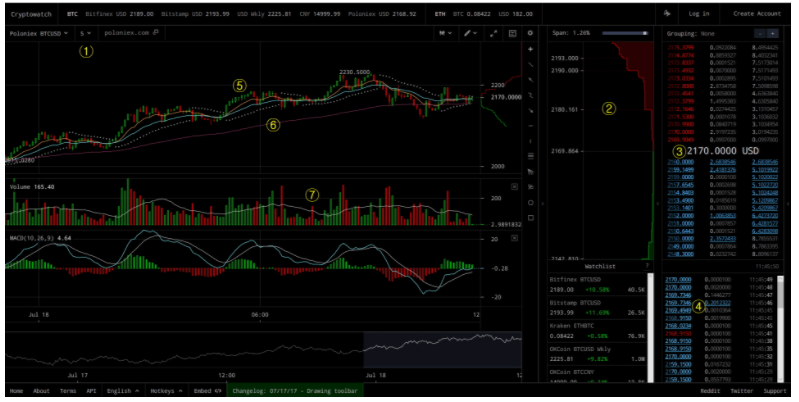The height and width of the screenshot is (402, 799).
Task: Click the layout icon beside fullscreen
Action: [x=512, y=33]
